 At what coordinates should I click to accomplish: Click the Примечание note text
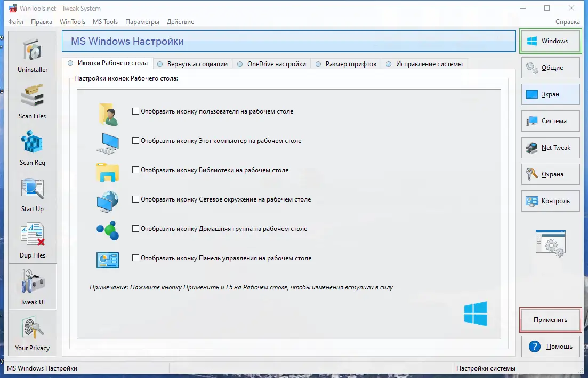point(241,287)
